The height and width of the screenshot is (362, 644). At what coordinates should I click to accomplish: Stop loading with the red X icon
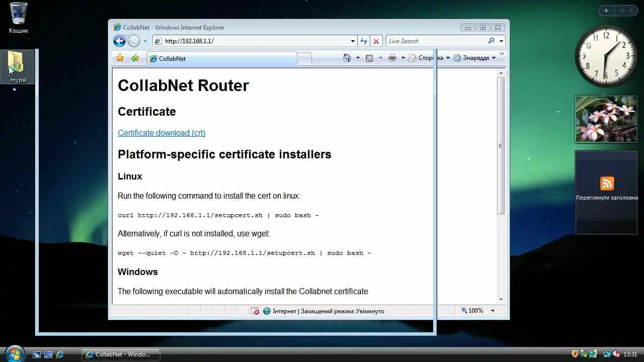pos(376,41)
